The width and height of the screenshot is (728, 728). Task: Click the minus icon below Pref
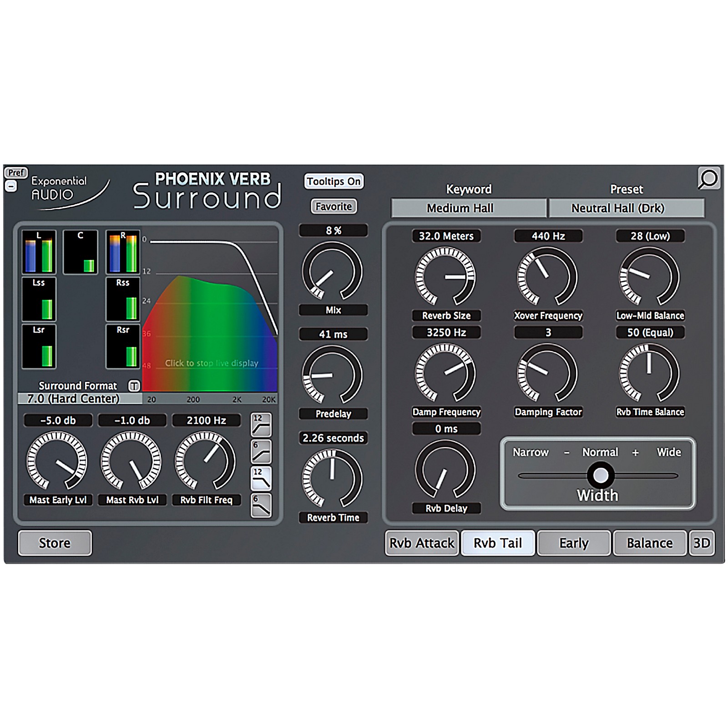click(x=11, y=186)
